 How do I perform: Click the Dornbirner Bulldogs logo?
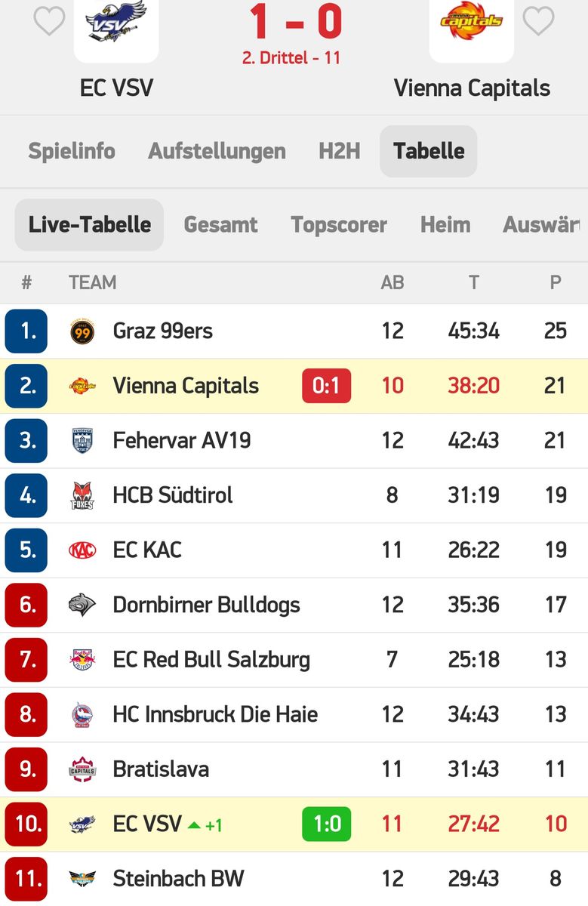[x=82, y=606]
